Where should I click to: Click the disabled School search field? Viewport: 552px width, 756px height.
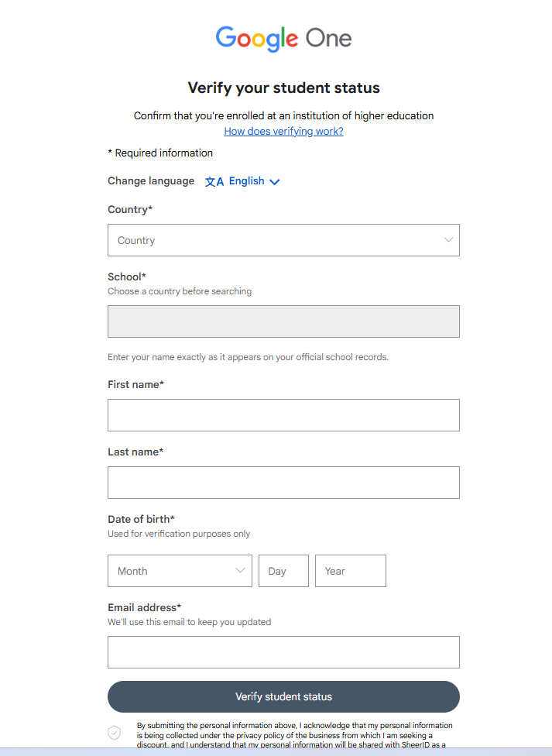[283, 321]
